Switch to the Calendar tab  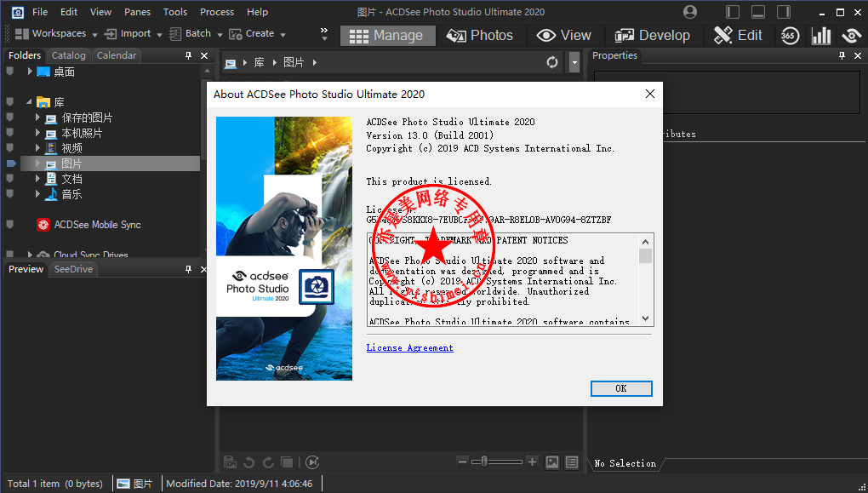tap(117, 55)
